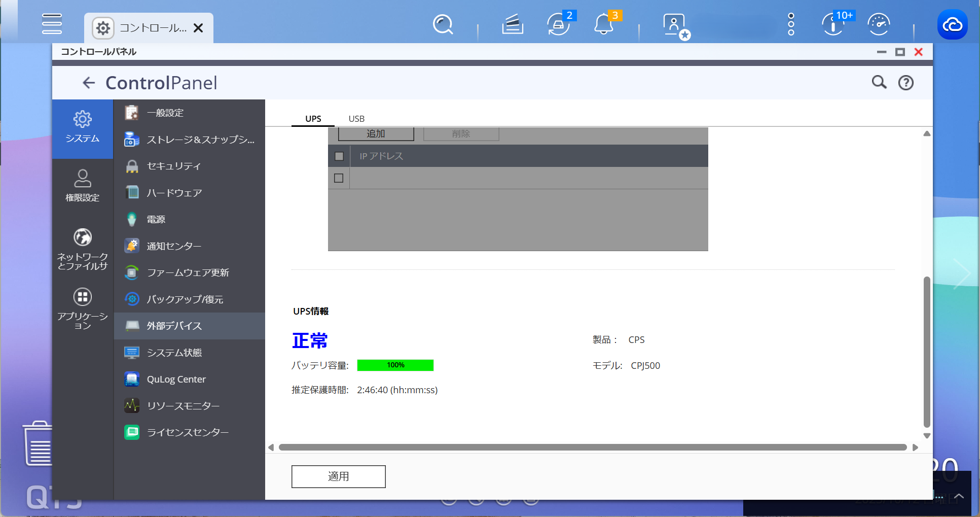This screenshot has height=517, width=980.
Task: Open the myQNAPcloud icon
Action: [x=952, y=24]
